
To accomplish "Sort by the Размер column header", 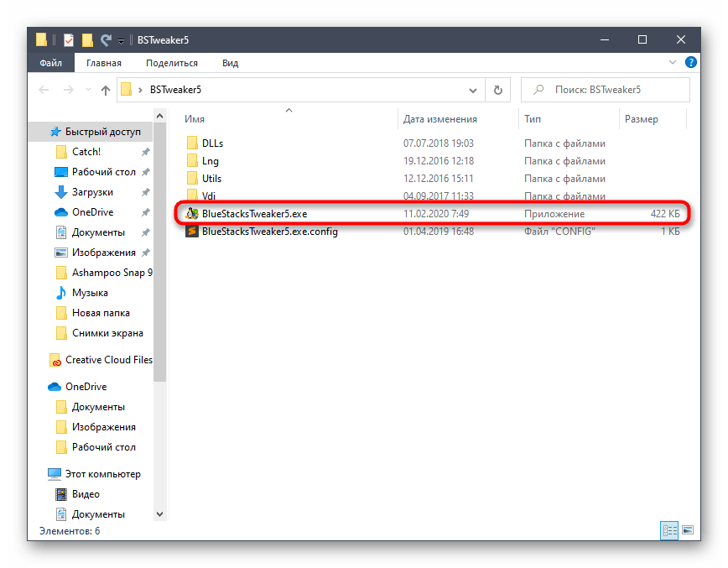I will 641,119.
